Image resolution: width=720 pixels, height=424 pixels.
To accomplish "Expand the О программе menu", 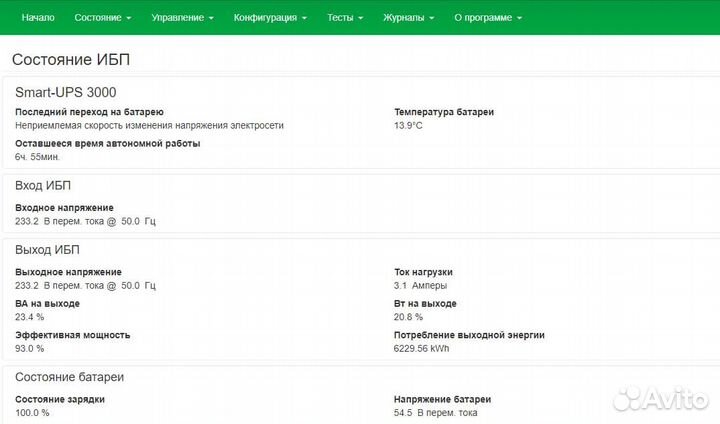I will coord(487,18).
